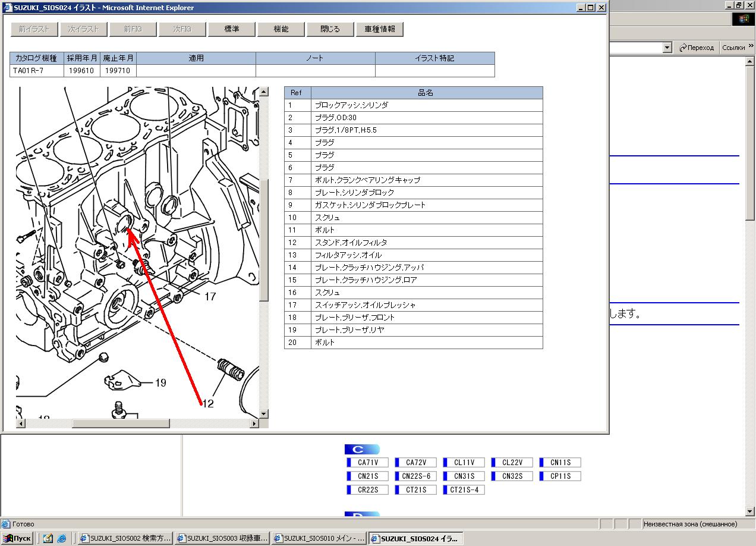
Task: Switch to SUZUKI_SIOS002 taskbar window
Action: pyautogui.click(x=126, y=539)
